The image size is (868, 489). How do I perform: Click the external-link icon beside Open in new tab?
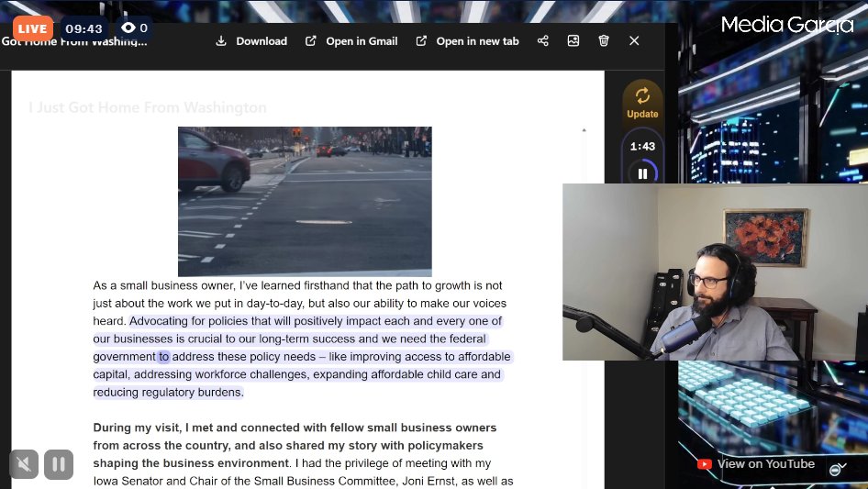[421, 41]
